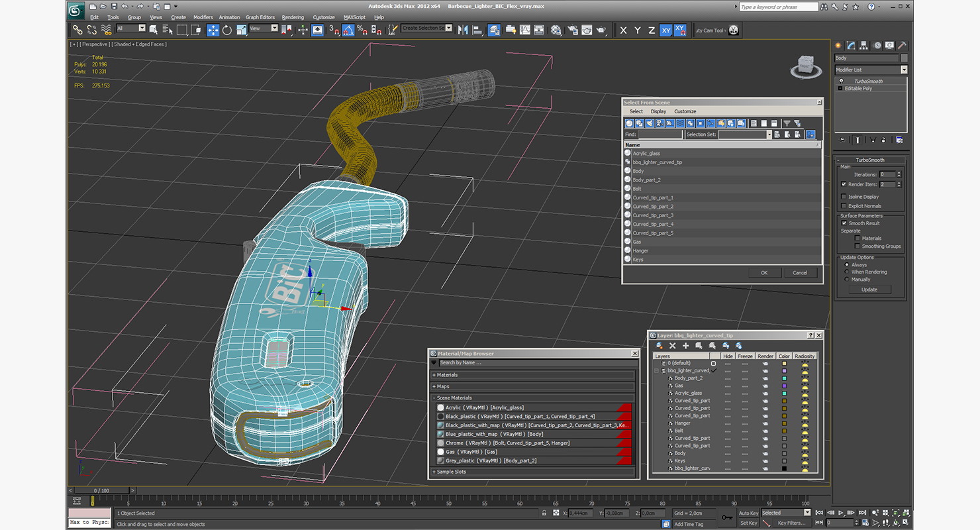Restrict transform to the Z axis
The width and height of the screenshot is (980, 530).
pos(652,30)
